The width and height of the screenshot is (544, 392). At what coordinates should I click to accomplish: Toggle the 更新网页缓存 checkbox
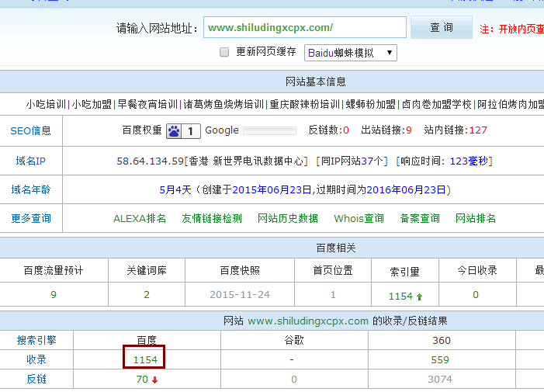[224, 52]
